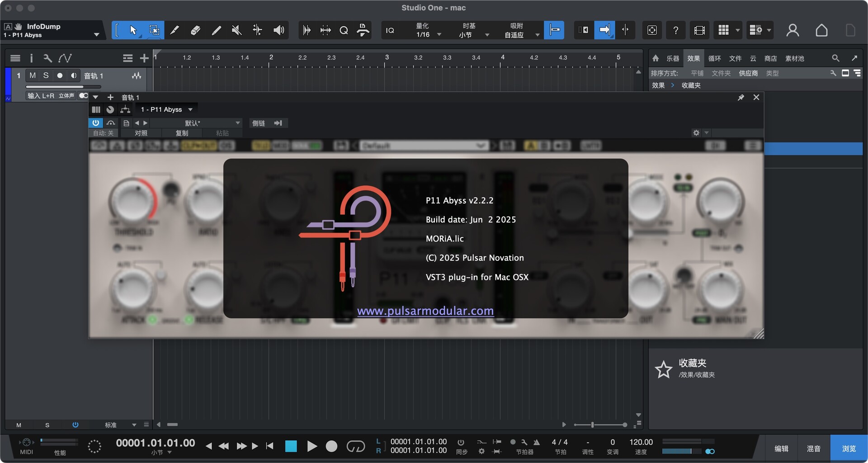Toggle autoscroll button in toolbar
Screen dimensions: 868x463
coord(604,30)
